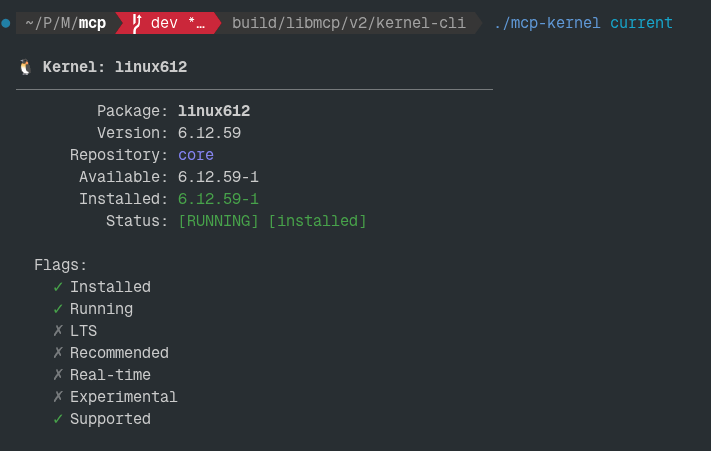Click the green installed version 6.12.59-1

(218, 199)
